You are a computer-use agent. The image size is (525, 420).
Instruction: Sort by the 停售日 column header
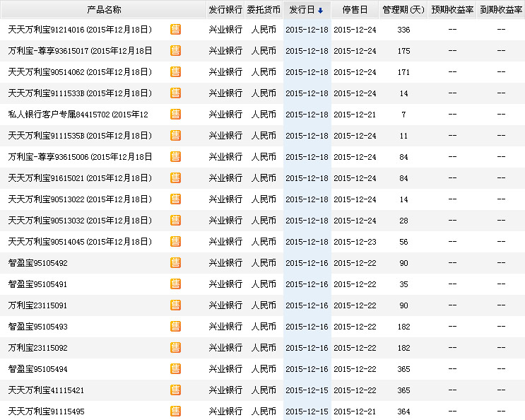click(x=355, y=10)
